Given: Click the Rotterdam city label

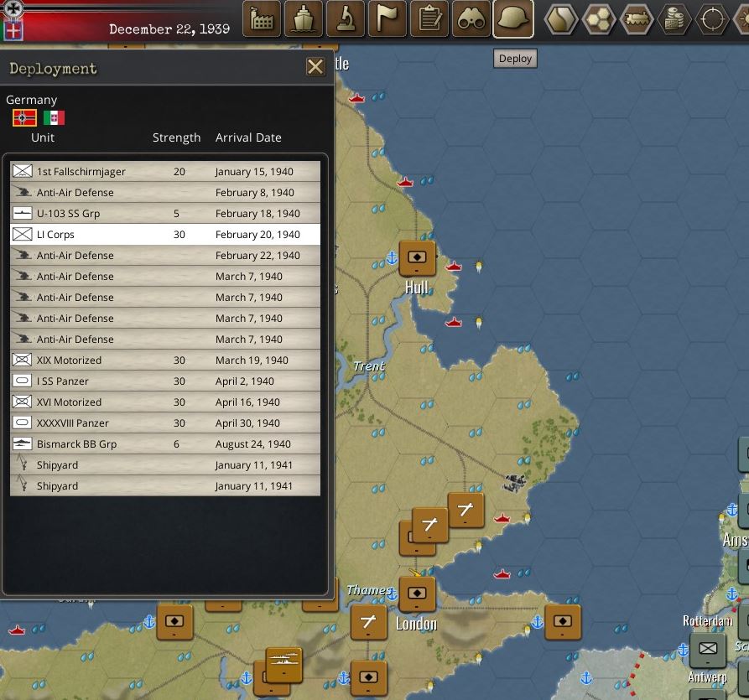Looking at the screenshot, I should coord(707,620).
